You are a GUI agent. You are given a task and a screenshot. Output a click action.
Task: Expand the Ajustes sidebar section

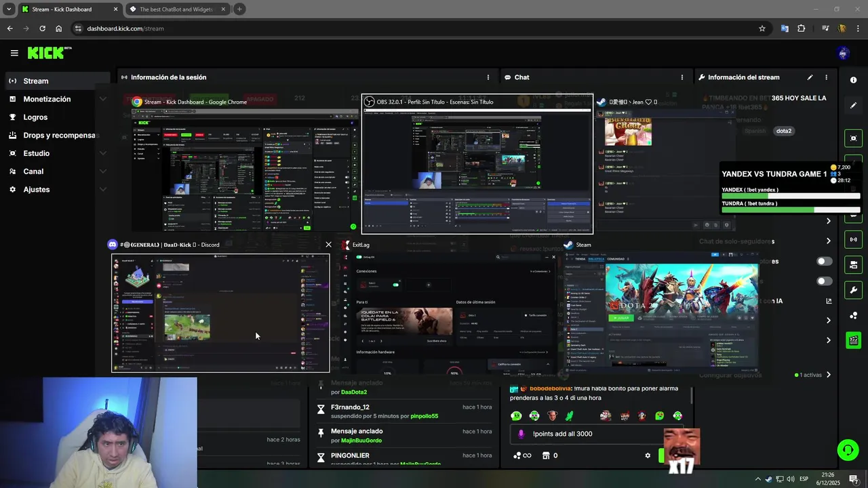pyautogui.click(x=103, y=190)
